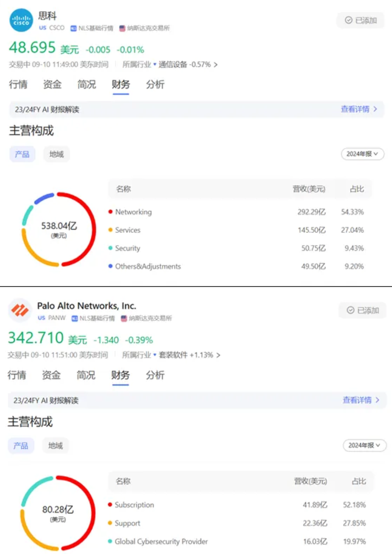This screenshot has width=392, height=556.
Task: Click 营收(美元) column header in Cisco table
Action: 309,189
